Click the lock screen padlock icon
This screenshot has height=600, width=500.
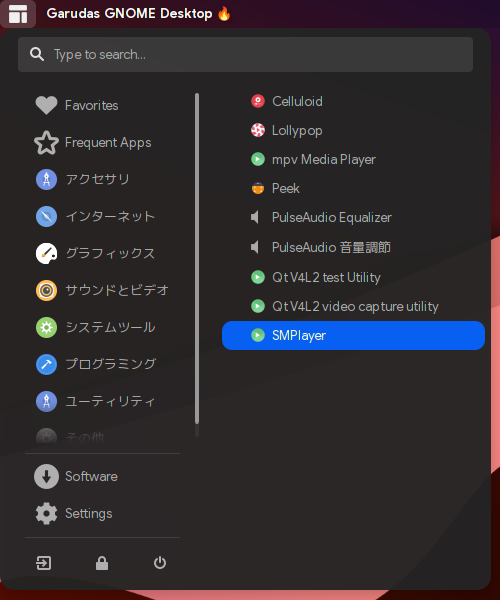102,563
